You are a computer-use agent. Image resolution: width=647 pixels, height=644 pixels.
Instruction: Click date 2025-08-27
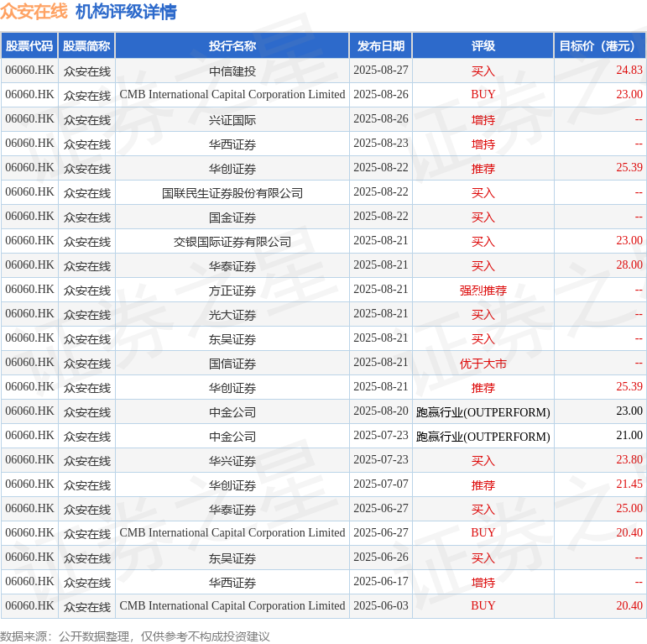(381, 71)
